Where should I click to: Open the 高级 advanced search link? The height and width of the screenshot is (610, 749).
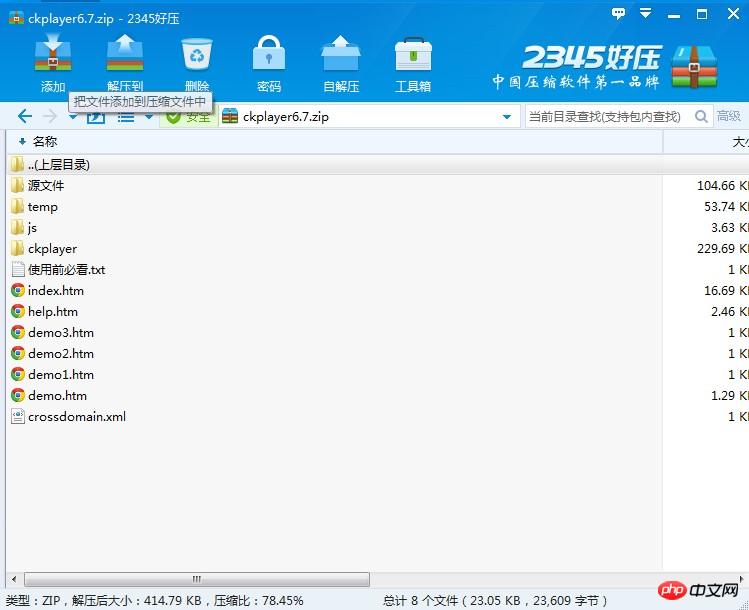click(x=728, y=116)
